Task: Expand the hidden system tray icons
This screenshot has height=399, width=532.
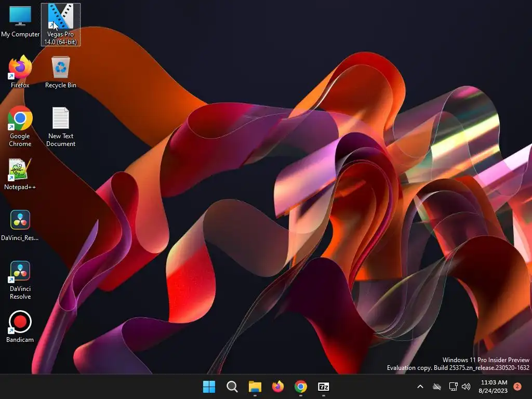Action: (x=420, y=387)
